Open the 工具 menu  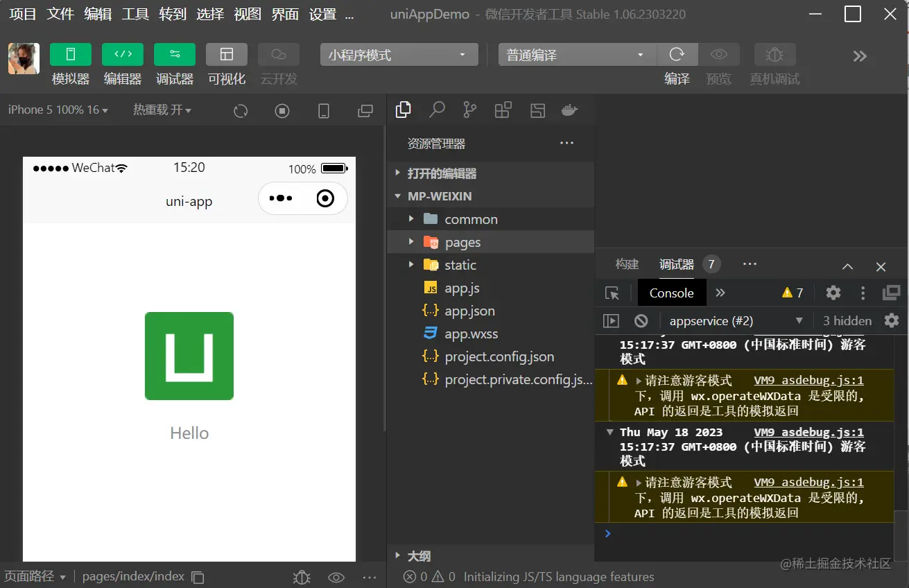pos(135,14)
